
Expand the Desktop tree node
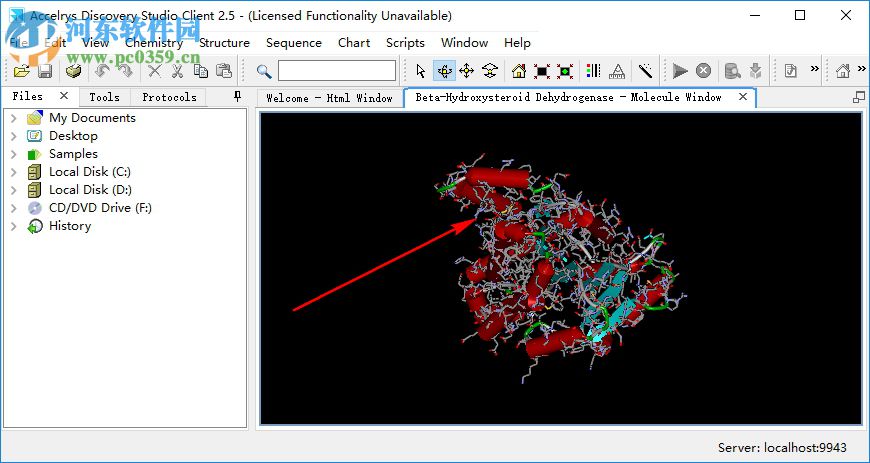[x=14, y=135]
